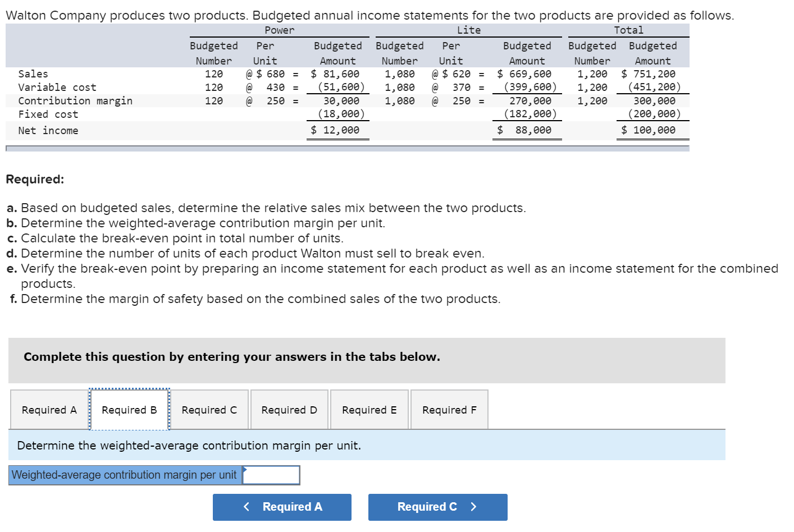The height and width of the screenshot is (532, 794).
Task: Click the 'Required:' heading
Action: [x=35, y=180]
